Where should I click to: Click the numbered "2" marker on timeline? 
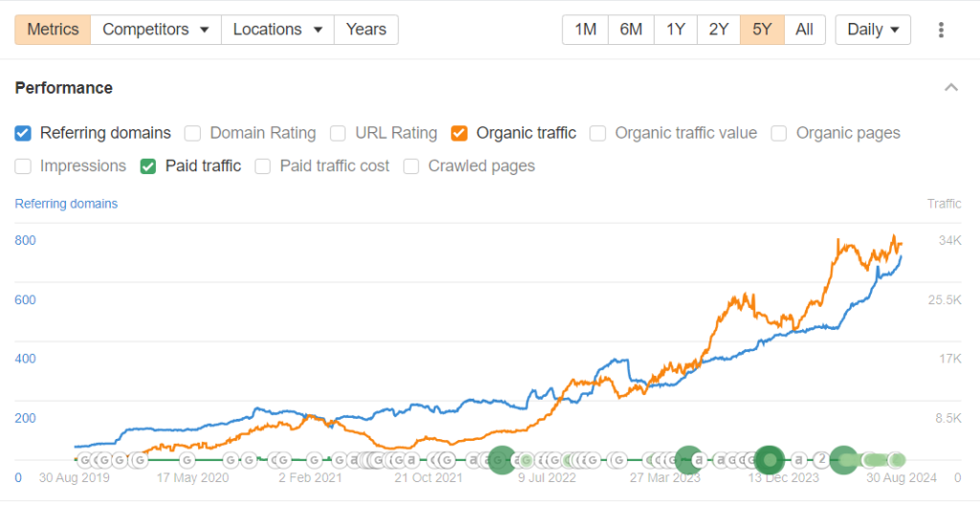point(821,460)
